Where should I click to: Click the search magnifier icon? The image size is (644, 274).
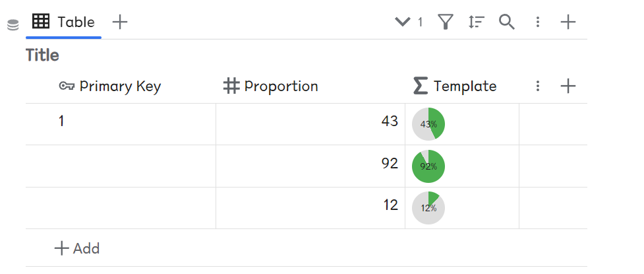[506, 22]
